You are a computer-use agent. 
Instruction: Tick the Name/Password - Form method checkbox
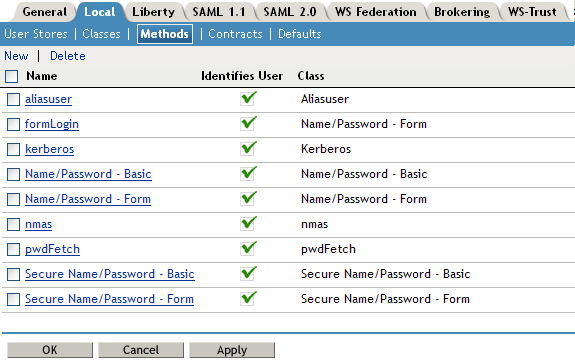pos(13,199)
